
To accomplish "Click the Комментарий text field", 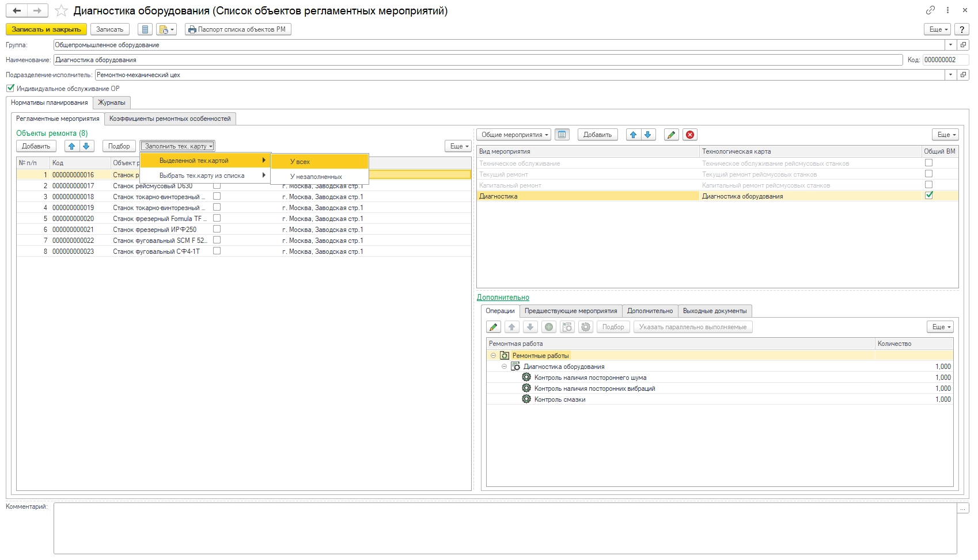I will tap(505, 528).
